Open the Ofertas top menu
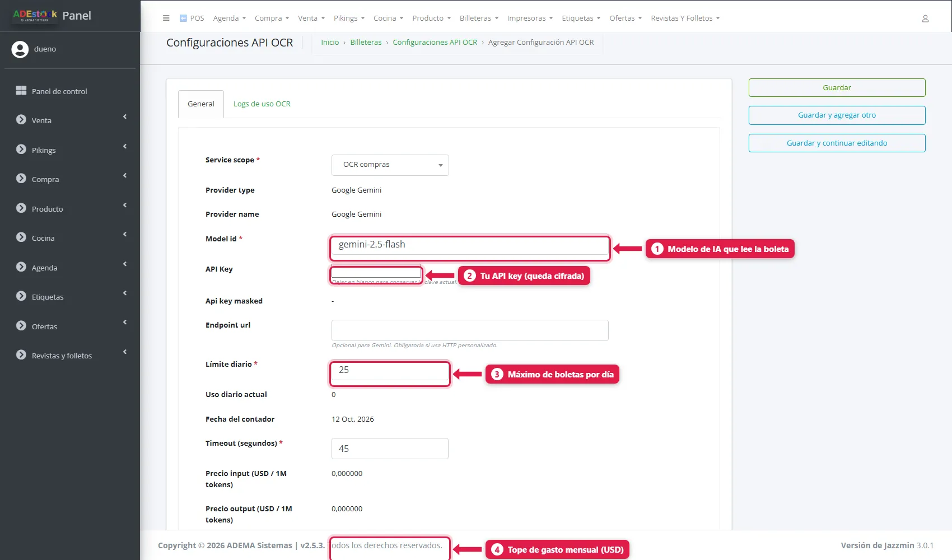This screenshot has width=952, height=560. 626,18
